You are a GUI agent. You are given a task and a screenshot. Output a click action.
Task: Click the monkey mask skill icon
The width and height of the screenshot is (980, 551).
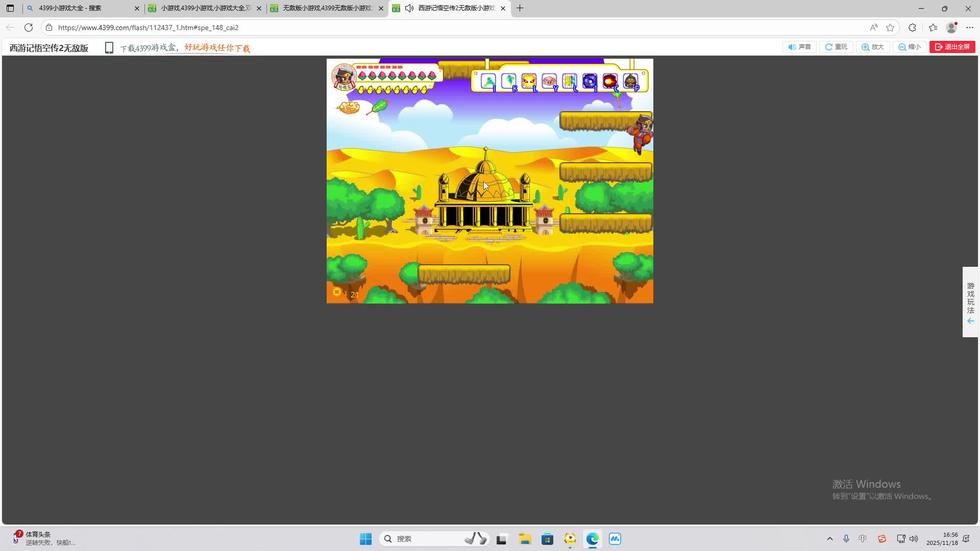pos(630,81)
